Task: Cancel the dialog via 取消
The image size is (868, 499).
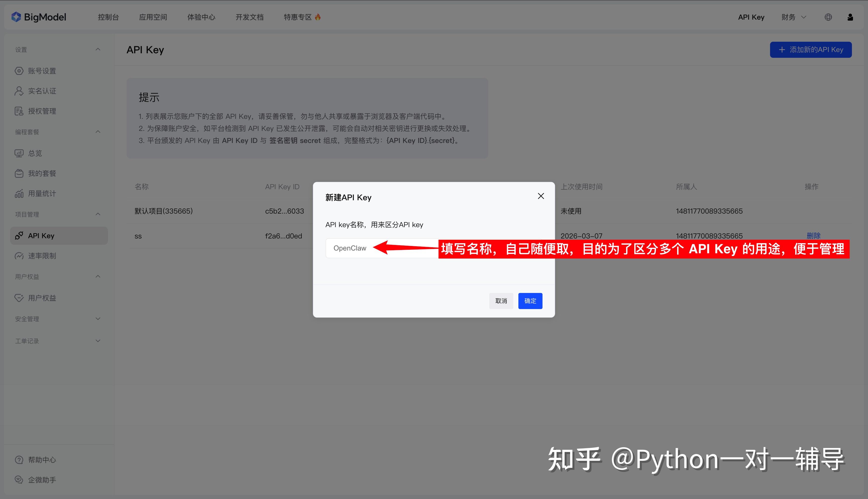Action: (x=501, y=301)
